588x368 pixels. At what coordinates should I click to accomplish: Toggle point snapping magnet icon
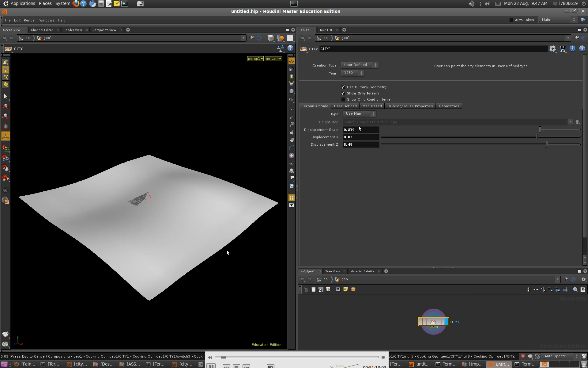[6, 168]
